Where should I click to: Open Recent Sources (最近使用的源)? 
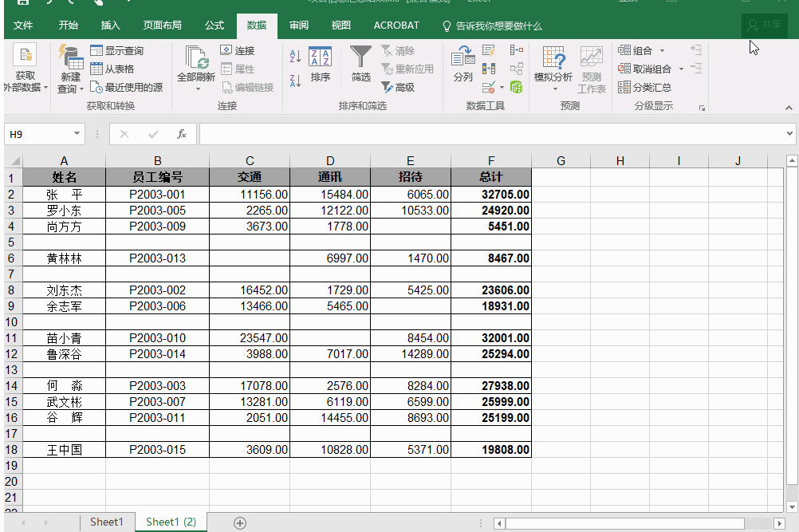126,87
